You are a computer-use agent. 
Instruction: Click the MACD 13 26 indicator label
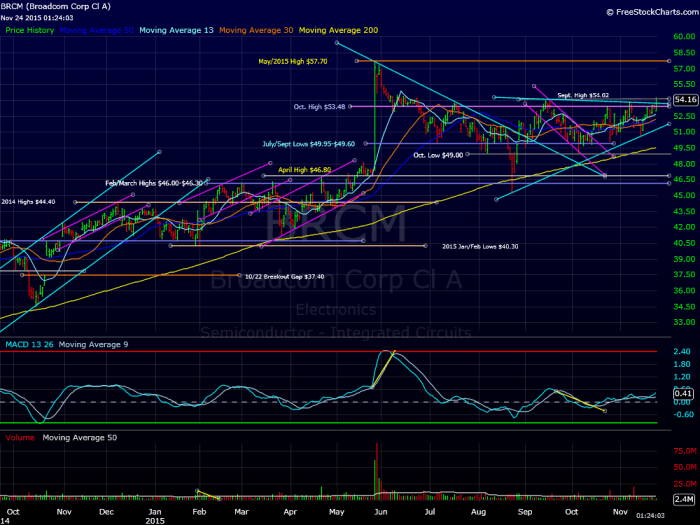point(29,345)
